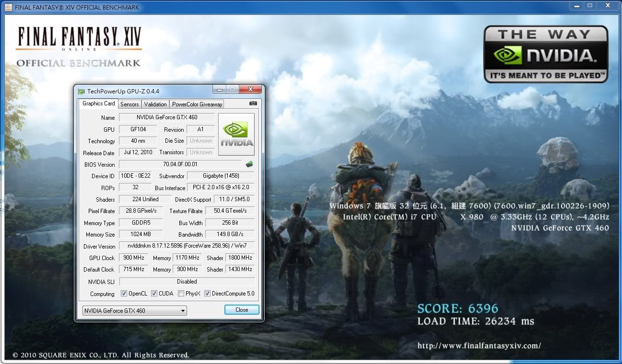Click the DirectX Support field 11.0 / SM5.0
622x364 pixels.
[234, 199]
